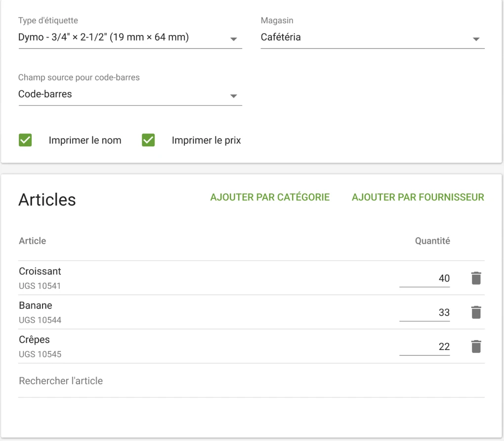The height and width of the screenshot is (441, 504).
Task: Click the trash icon beside Crêpes
Action: tap(475, 347)
